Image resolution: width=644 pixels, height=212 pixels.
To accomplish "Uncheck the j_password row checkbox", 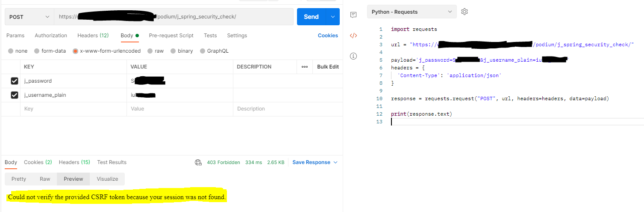I will [15, 81].
